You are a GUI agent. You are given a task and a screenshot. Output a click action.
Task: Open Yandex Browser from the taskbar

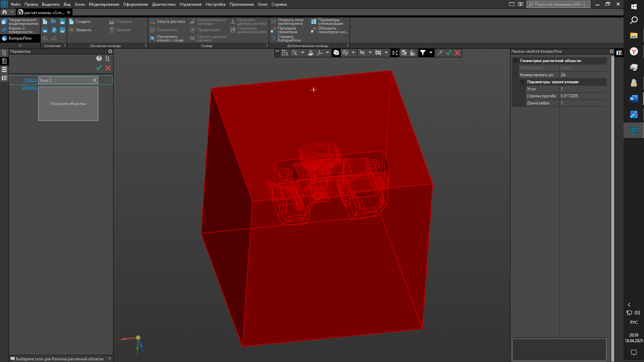tap(634, 51)
